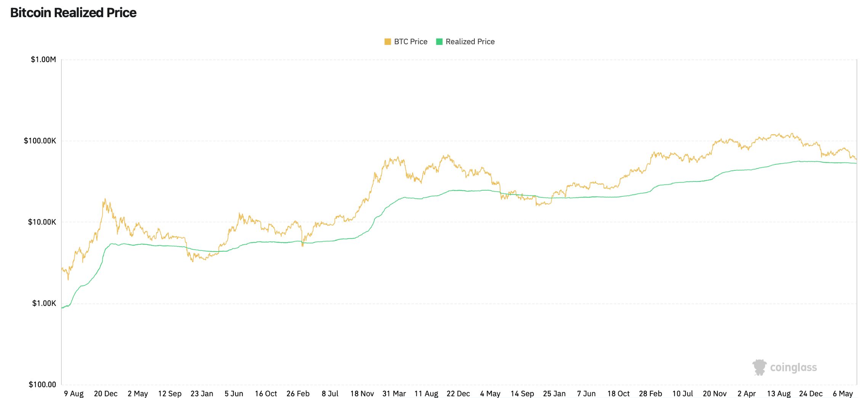Click the 10 Jul x-axis date
The height and width of the screenshot is (398, 868).
pyautogui.click(x=682, y=393)
